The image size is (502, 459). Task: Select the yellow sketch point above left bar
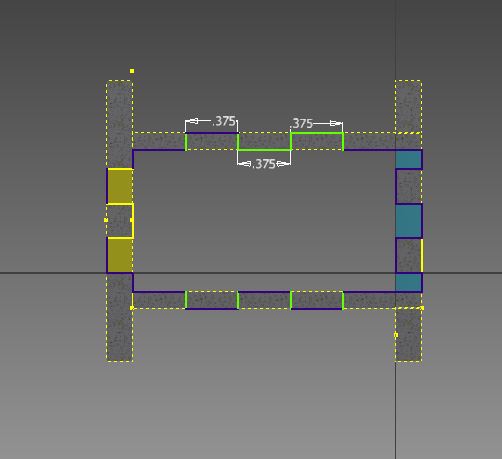pos(132,71)
